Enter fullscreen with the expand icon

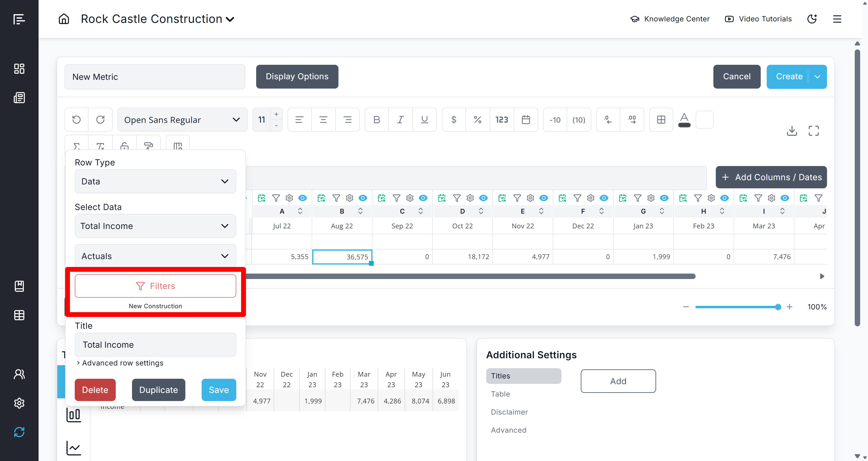pos(813,131)
